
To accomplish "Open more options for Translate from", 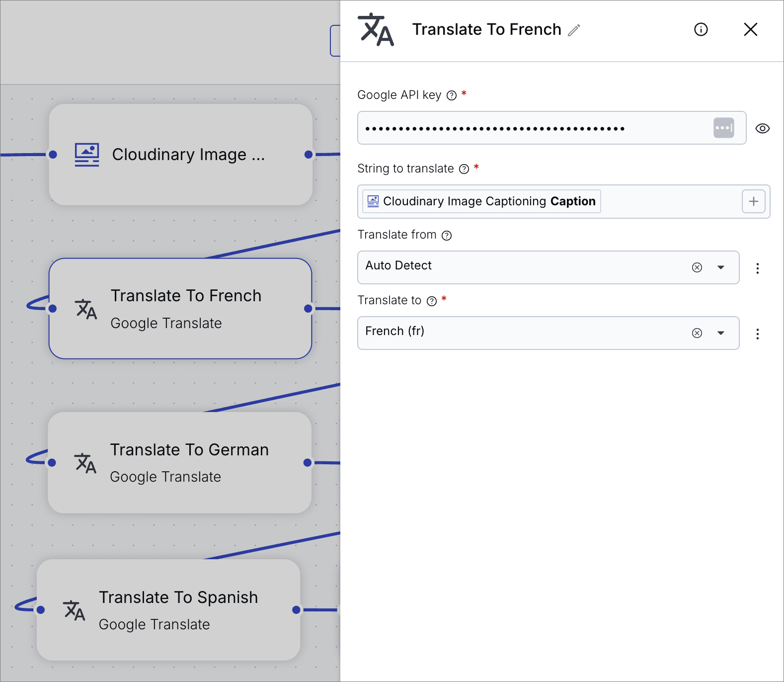I will (x=757, y=268).
